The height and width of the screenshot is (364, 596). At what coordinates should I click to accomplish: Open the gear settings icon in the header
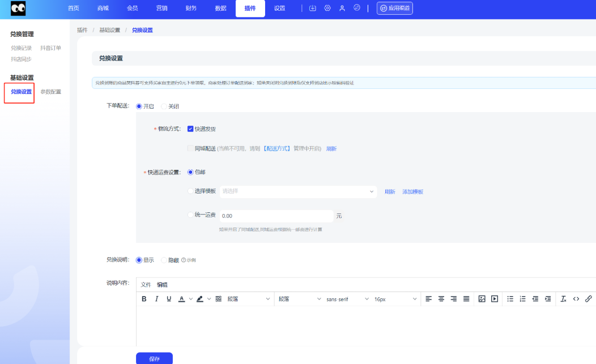point(327,8)
